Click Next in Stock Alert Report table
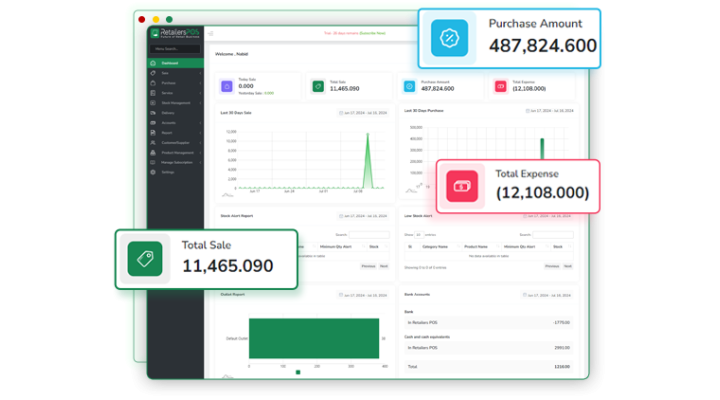The width and height of the screenshot is (720, 400). pos(384,266)
